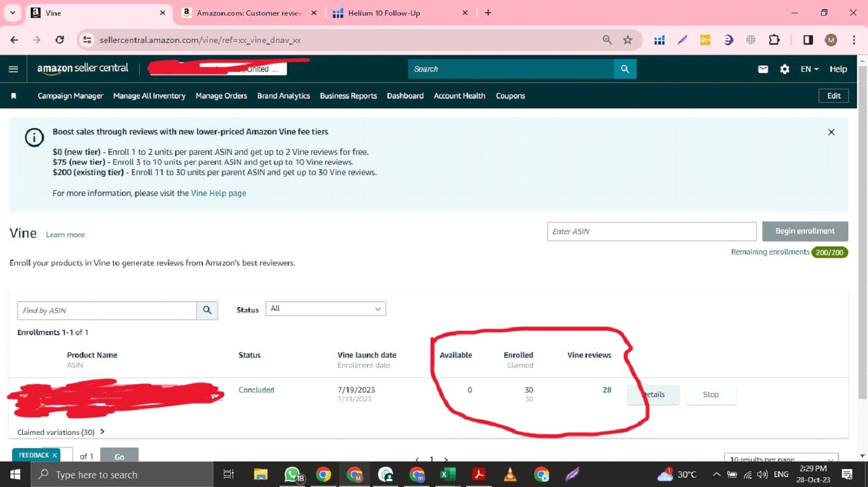868x487 pixels.
Task: Open WhatsApp from the taskbar
Action: 292,474
